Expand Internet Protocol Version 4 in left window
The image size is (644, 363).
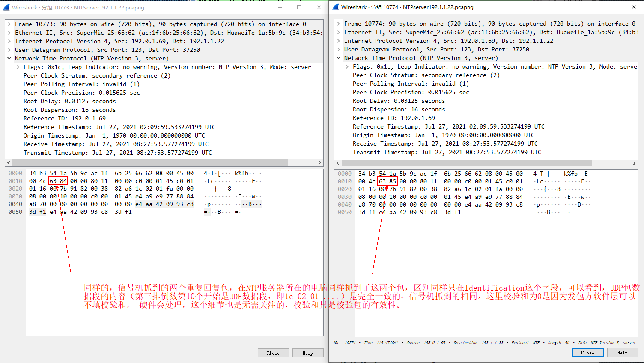pyautogui.click(x=9, y=42)
